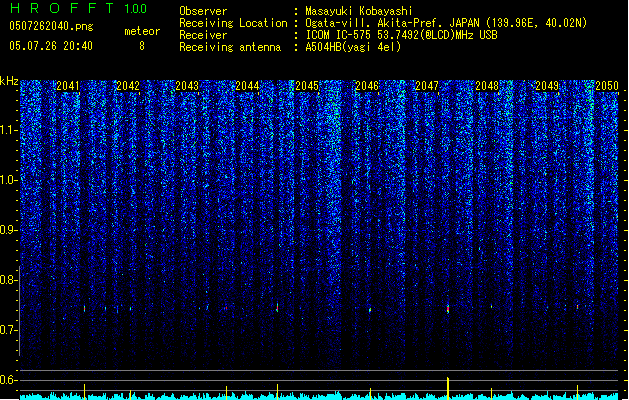Viewport: 629px width, 400px height.
Task: Click the strong meteor echo just after 2047
Action: click(448, 309)
